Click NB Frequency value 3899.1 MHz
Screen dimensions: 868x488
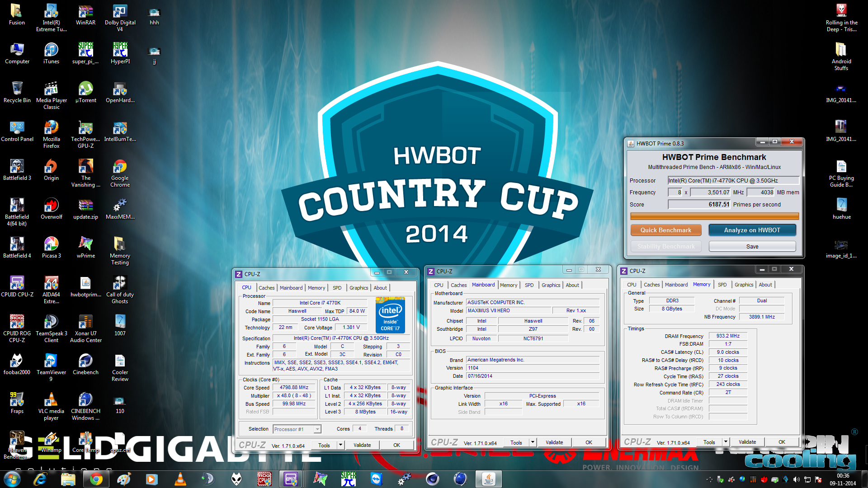point(761,317)
